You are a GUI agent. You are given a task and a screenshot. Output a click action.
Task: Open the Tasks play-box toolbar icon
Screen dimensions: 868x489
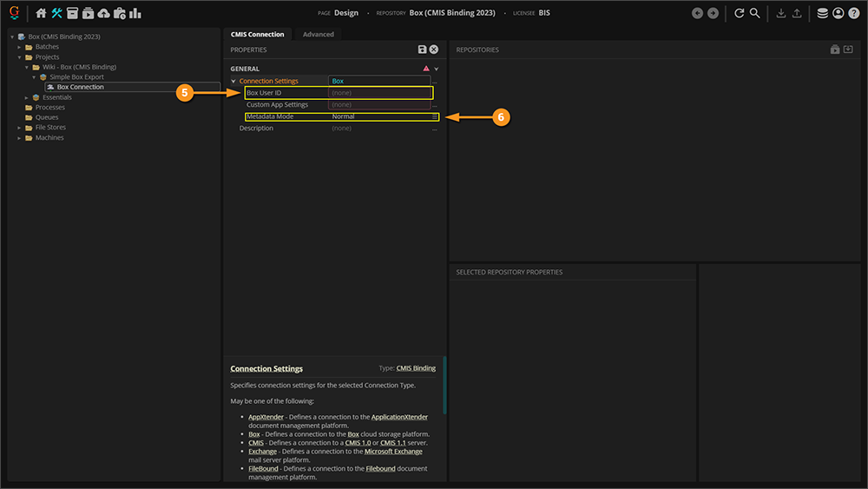[88, 13]
